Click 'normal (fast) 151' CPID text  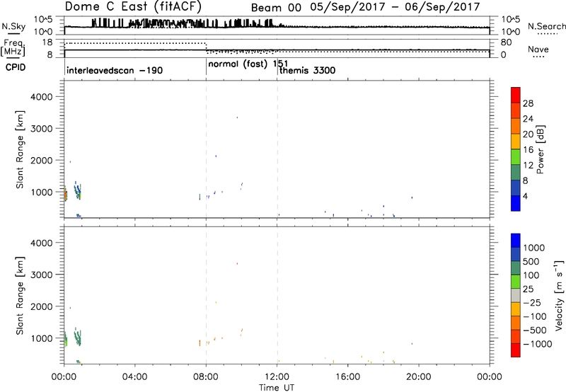click(248, 64)
